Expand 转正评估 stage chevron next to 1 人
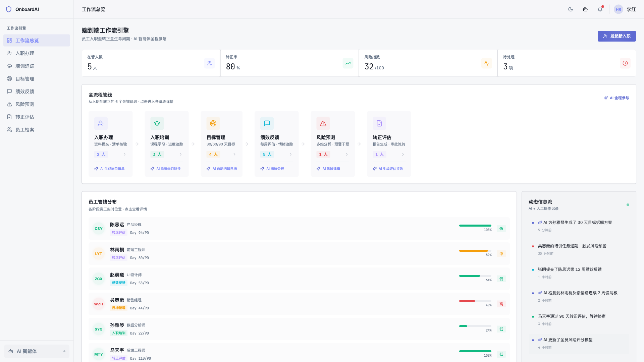The image size is (644, 362). (x=403, y=155)
